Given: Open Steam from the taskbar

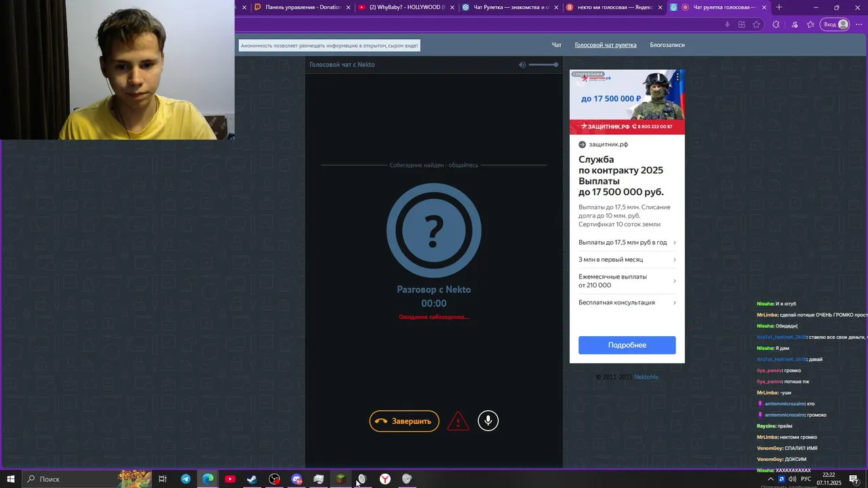Looking at the screenshot, I should coord(252,479).
